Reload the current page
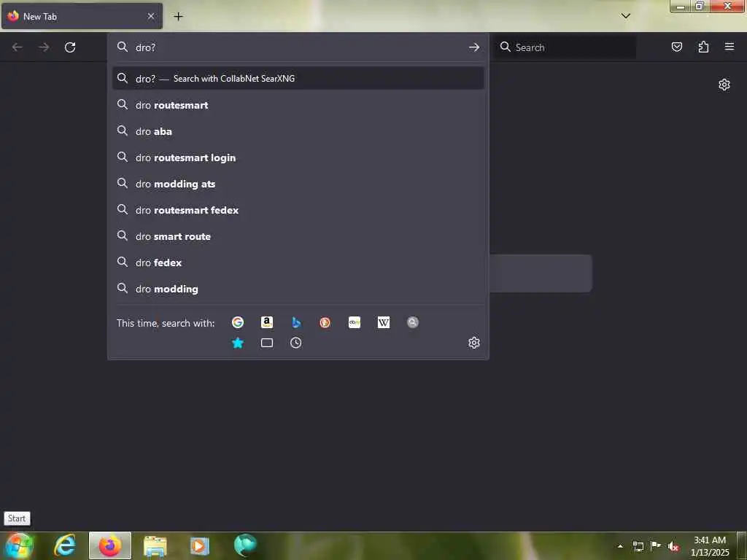 [70, 47]
